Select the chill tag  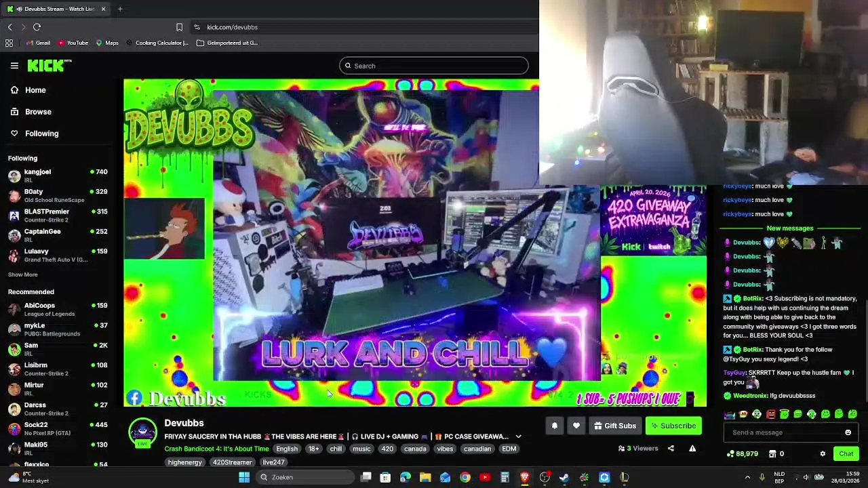[x=336, y=449]
